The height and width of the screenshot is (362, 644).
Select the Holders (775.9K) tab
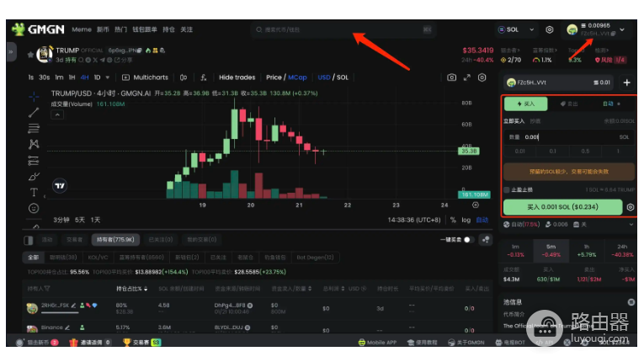(x=115, y=240)
